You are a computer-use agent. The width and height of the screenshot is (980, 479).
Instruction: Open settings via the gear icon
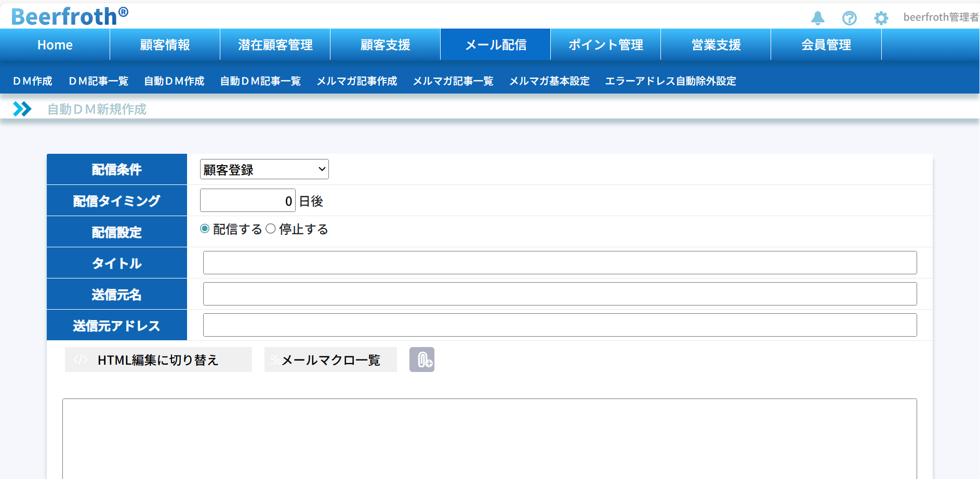pos(881,18)
